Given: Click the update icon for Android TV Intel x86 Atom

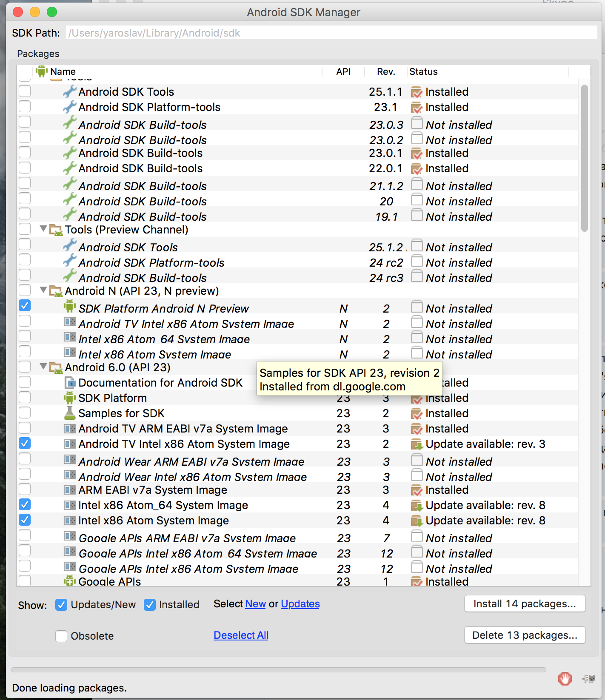Looking at the screenshot, I should [x=417, y=444].
